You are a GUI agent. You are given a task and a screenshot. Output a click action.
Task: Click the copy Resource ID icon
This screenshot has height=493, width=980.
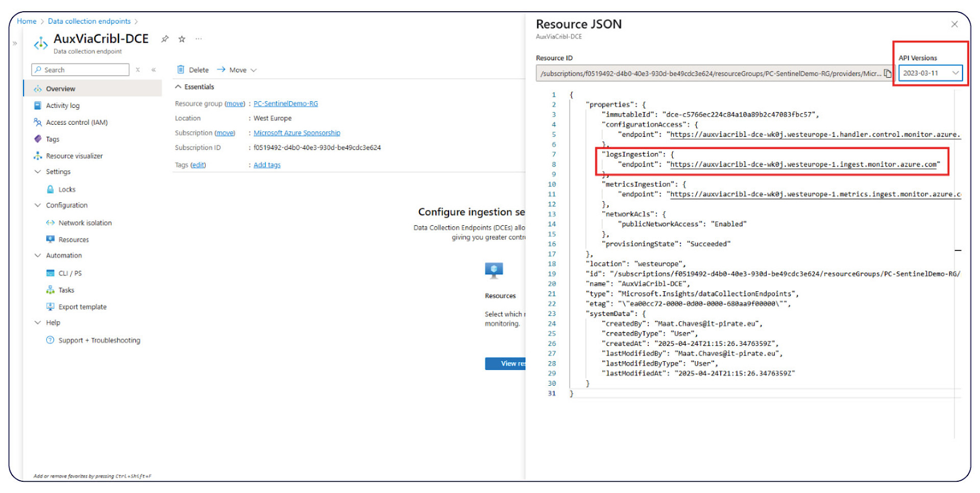(888, 74)
